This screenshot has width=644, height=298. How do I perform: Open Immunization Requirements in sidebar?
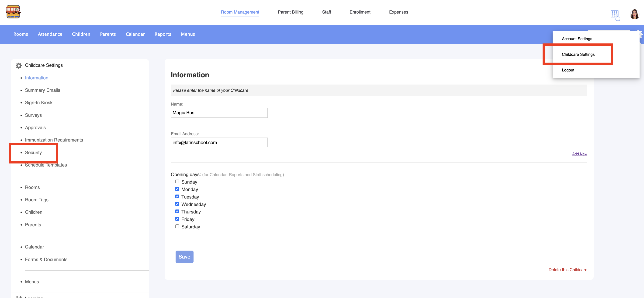point(54,140)
